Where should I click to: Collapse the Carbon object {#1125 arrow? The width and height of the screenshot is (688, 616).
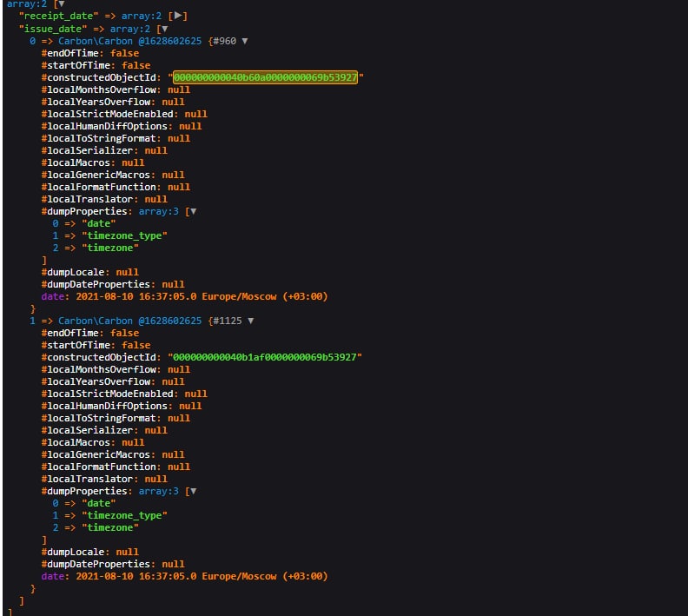tap(250, 321)
